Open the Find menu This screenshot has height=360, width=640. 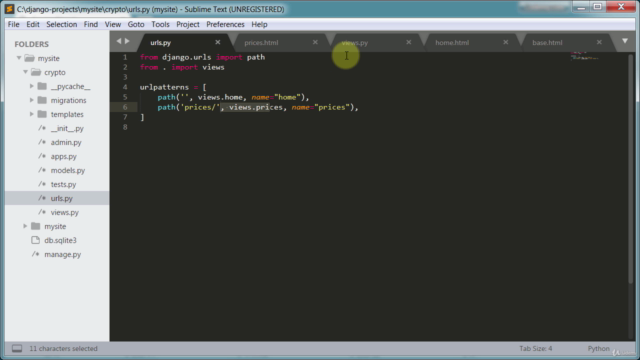pyautogui.click(x=91, y=24)
